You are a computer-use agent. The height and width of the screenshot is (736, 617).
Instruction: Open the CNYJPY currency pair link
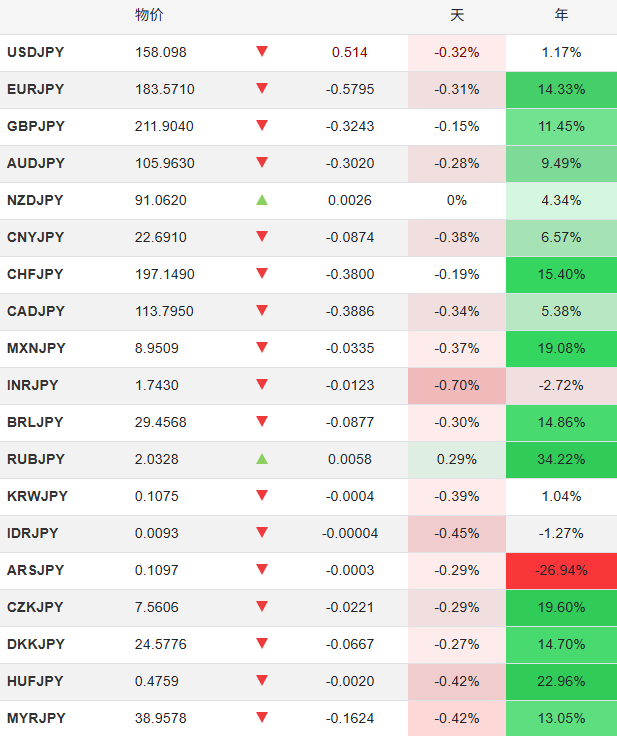(x=35, y=237)
